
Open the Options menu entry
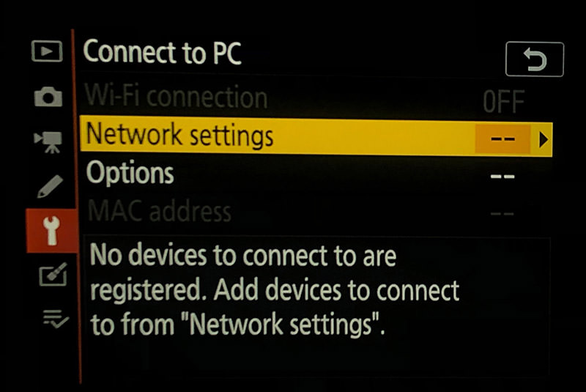130,173
